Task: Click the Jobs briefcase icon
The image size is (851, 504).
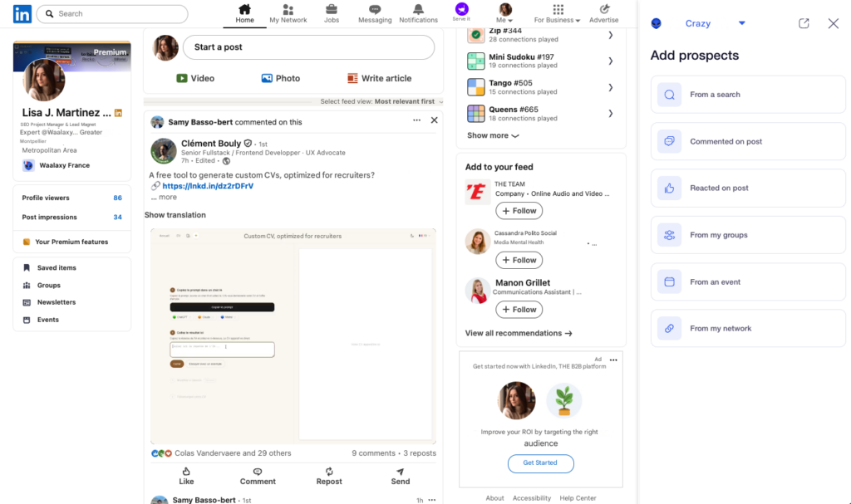Action: click(332, 10)
